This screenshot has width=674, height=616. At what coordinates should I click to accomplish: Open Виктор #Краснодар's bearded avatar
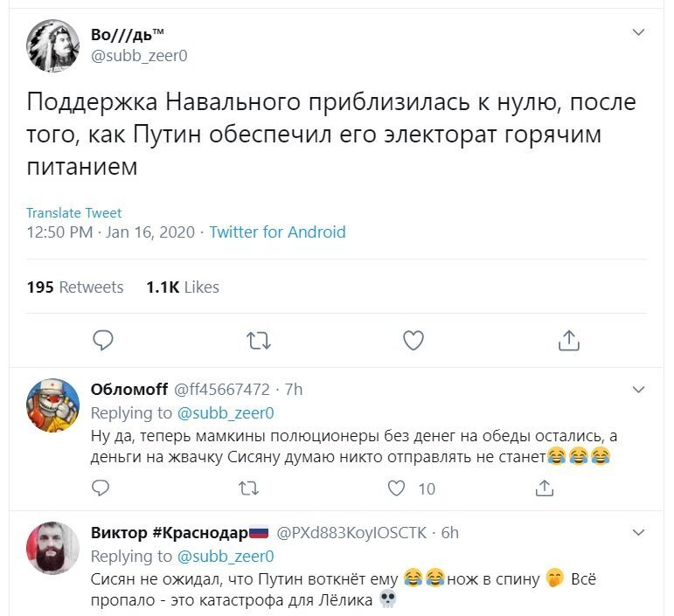tap(52, 548)
